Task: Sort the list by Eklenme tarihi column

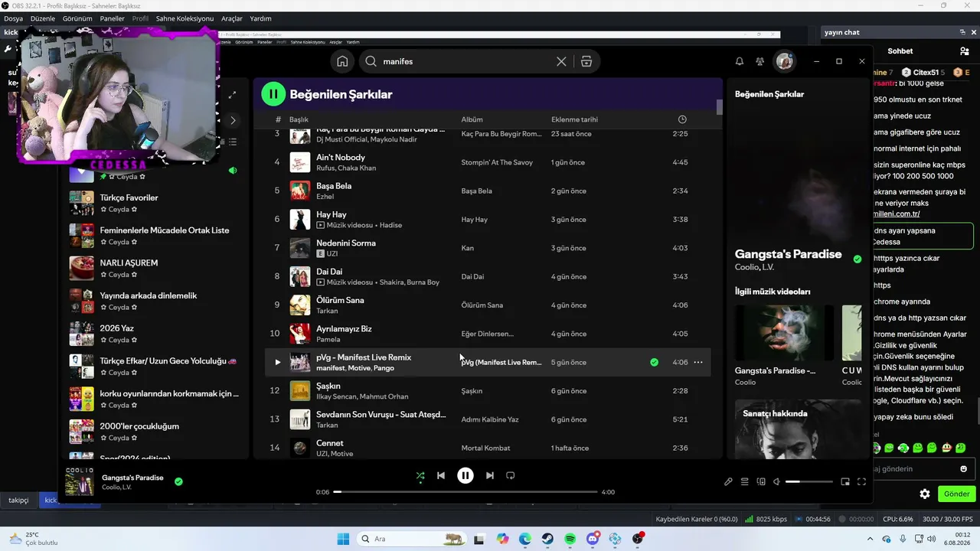Action: click(574, 119)
